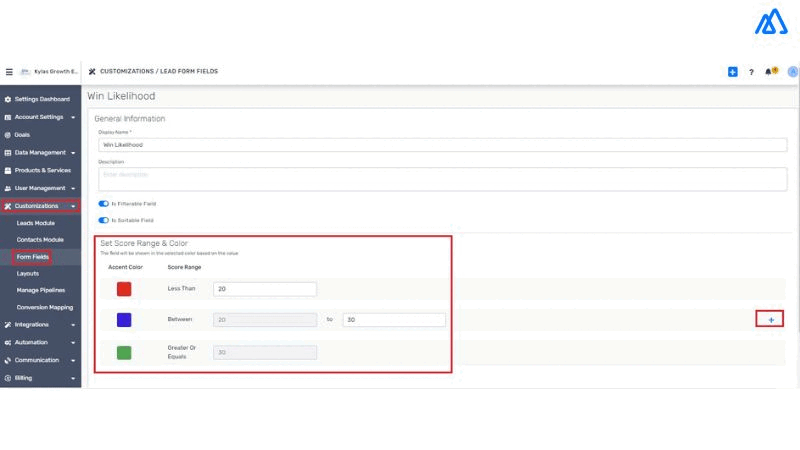This screenshot has height=450, width=800.
Task: Open the notifications bell
Action: pyautogui.click(x=769, y=72)
